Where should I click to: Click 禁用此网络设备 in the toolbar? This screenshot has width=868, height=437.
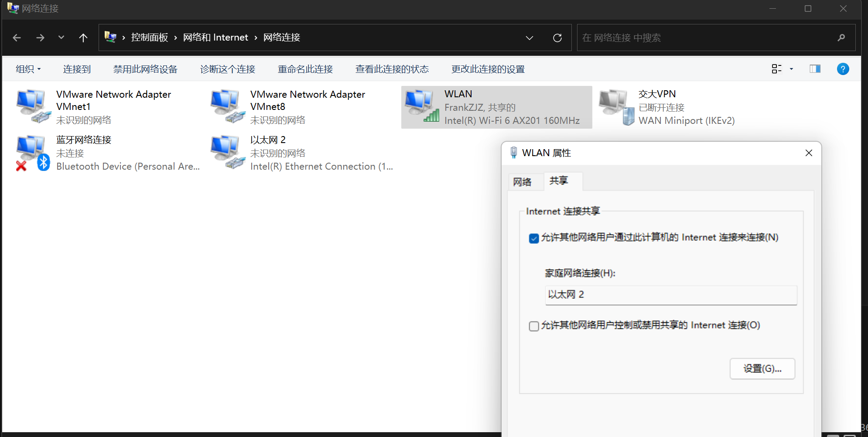click(145, 69)
